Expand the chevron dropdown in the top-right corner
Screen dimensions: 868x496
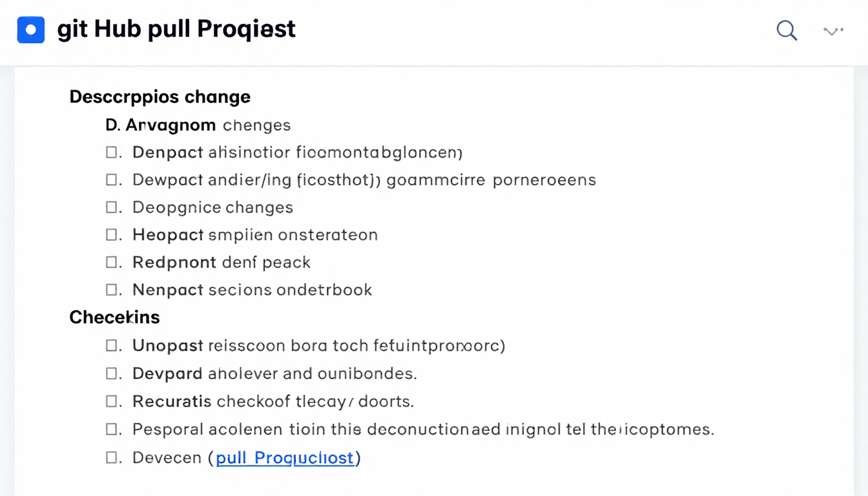(832, 30)
